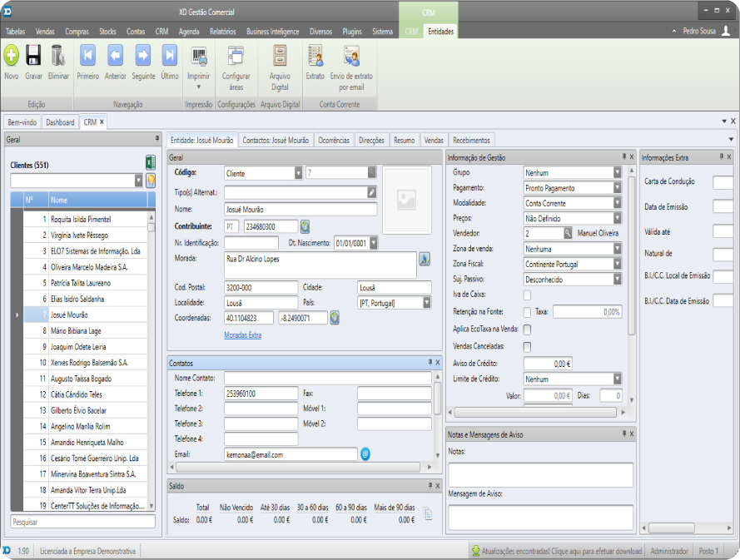Viewport: 740px width, 560px height.
Task: Click the Eliminar trash icon
Action: coord(58,57)
